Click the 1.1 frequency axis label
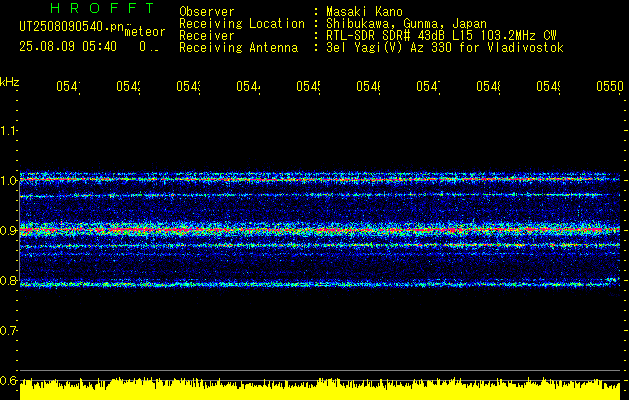The image size is (629, 400). (x=9, y=130)
